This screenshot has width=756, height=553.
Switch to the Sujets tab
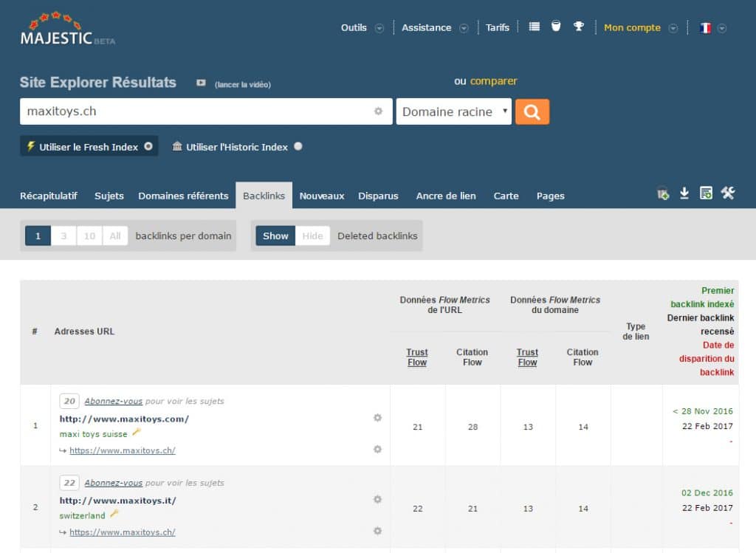109,196
